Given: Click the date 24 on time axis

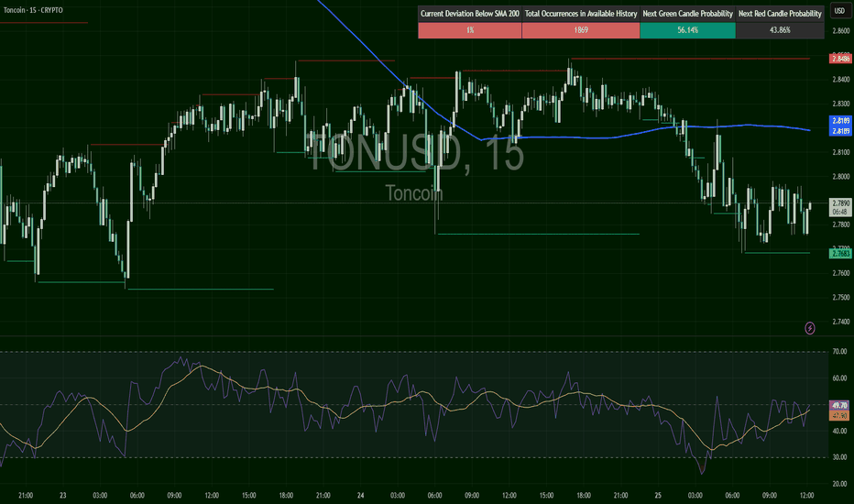Looking at the screenshot, I should (360, 495).
